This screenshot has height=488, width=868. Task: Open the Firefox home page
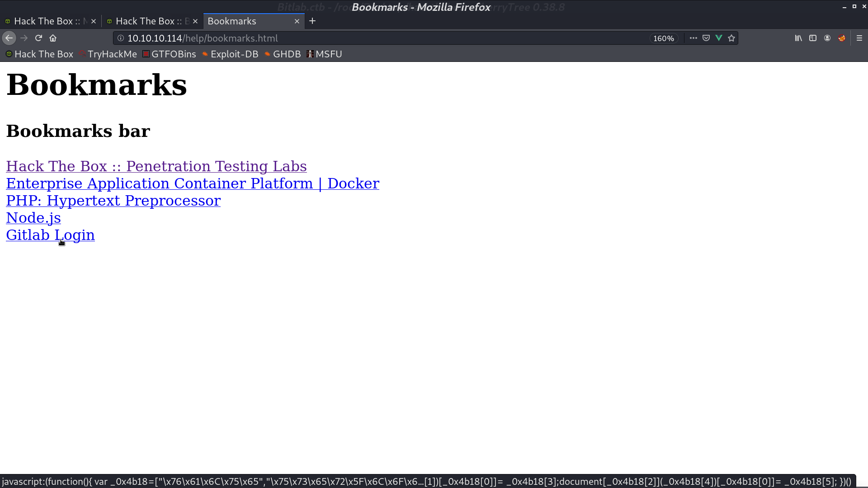[x=53, y=38]
